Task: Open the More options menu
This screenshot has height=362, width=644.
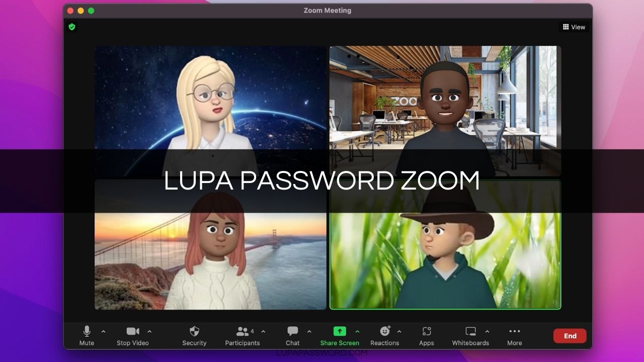Action: tap(514, 336)
